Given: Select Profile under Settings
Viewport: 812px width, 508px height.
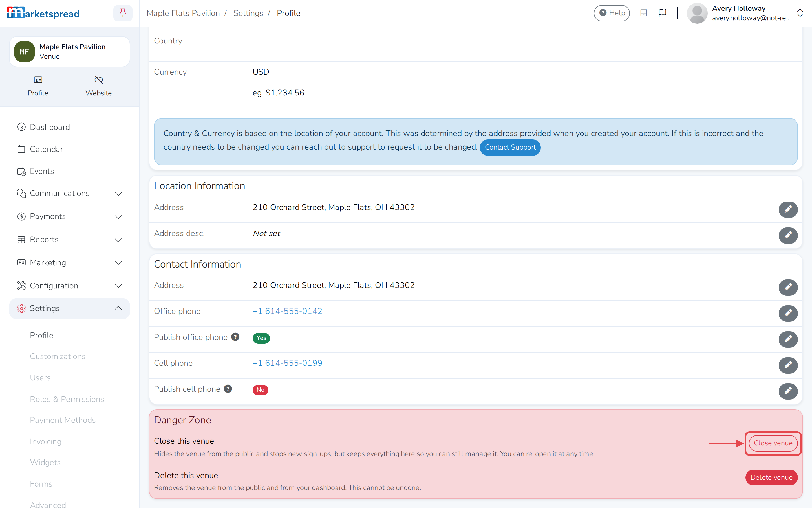Looking at the screenshot, I should [42, 335].
